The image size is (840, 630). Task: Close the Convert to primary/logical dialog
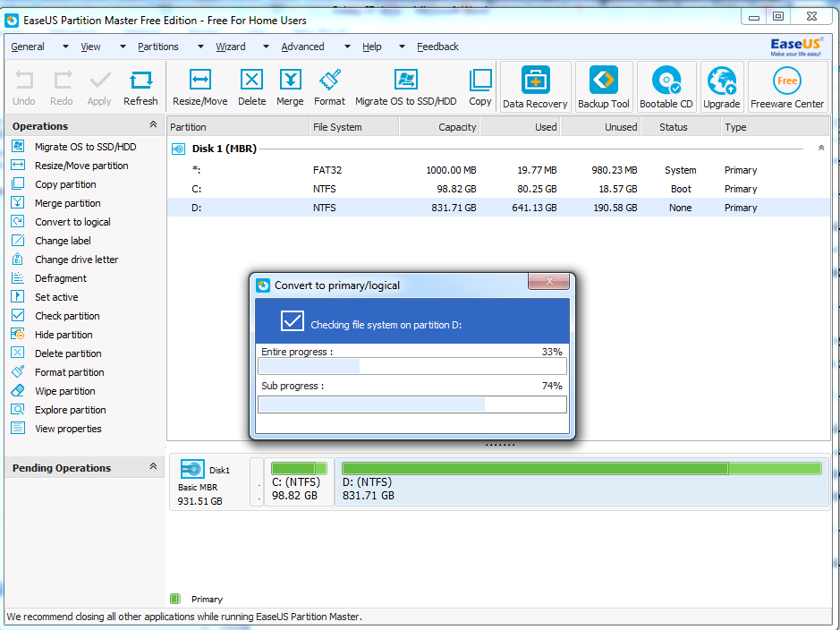pyautogui.click(x=548, y=281)
